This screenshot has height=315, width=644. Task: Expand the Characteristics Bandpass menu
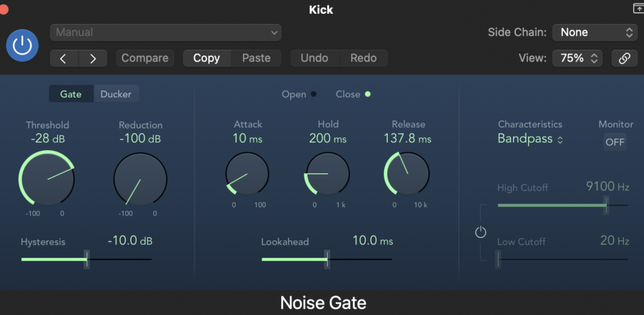[530, 140]
